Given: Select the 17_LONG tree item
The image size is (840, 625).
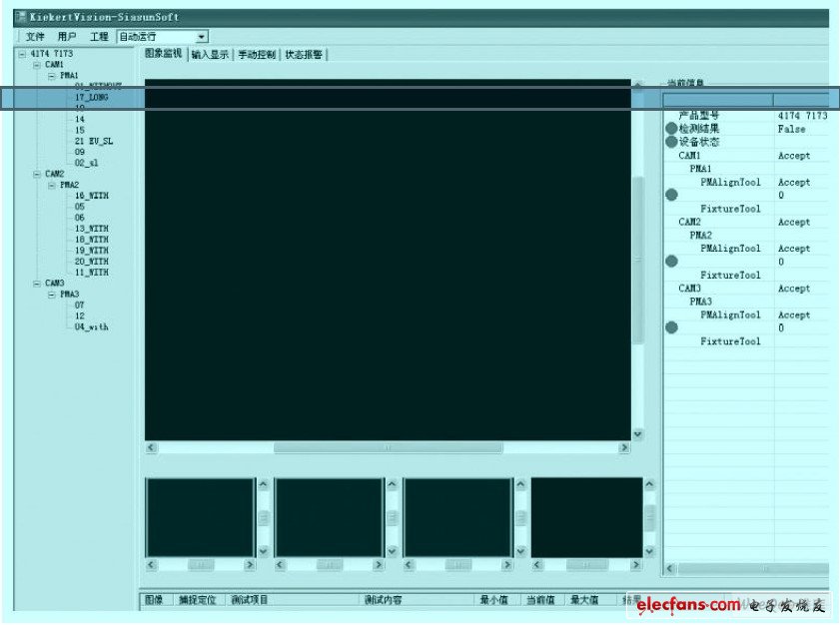Looking at the screenshot, I should tap(91, 98).
